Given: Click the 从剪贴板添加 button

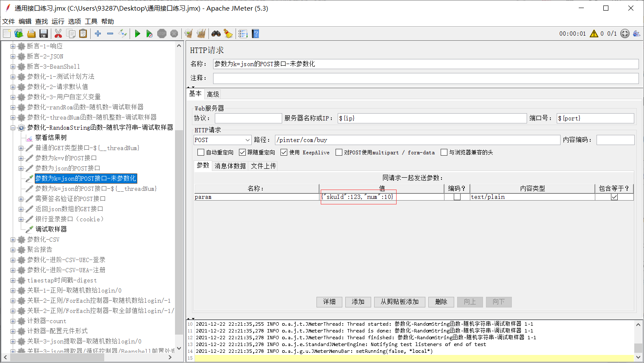Looking at the screenshot, I should pyautogui.click(x=400, y=302).
